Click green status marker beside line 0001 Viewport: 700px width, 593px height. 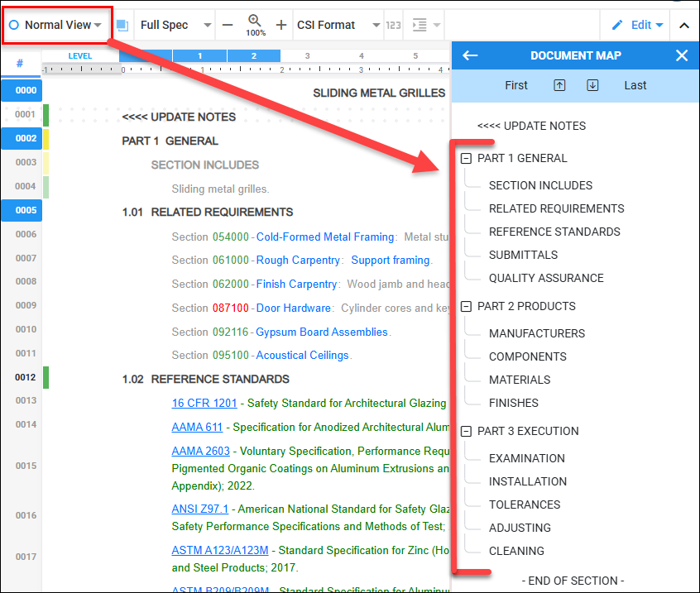tap(46, 115)
